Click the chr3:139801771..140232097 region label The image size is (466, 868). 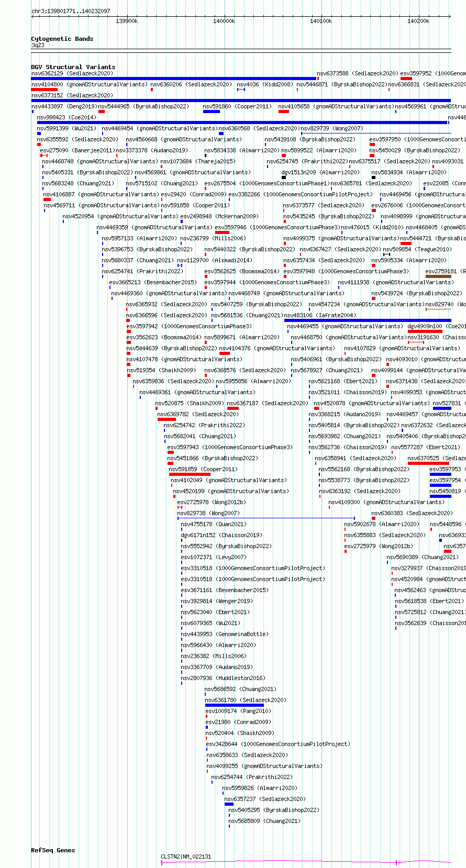coord(71,11)
